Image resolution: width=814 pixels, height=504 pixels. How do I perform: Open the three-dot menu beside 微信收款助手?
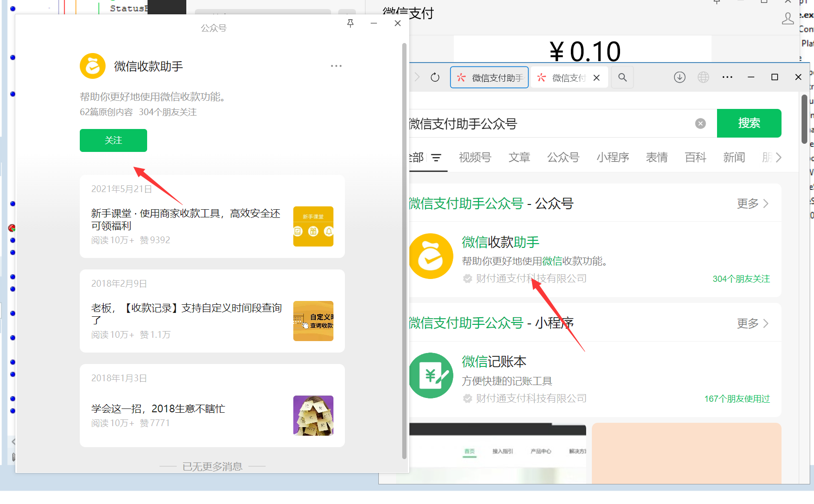336,66
